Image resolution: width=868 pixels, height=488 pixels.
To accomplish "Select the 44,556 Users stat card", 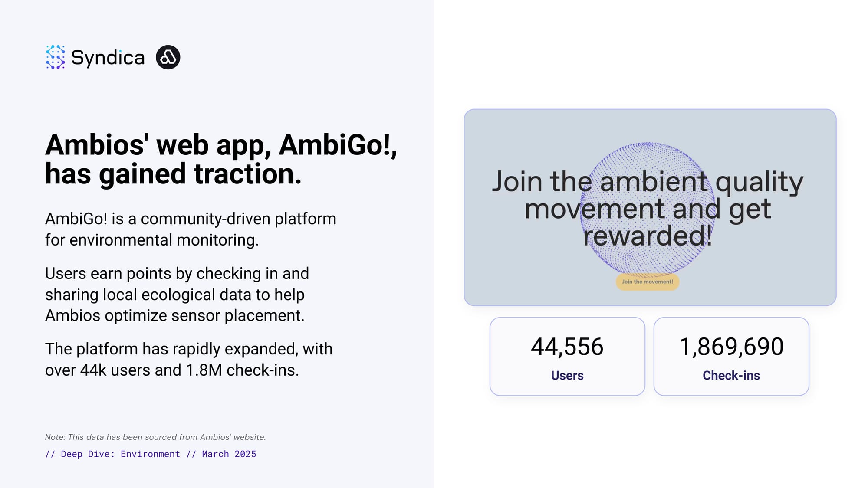I will (567, 357).
